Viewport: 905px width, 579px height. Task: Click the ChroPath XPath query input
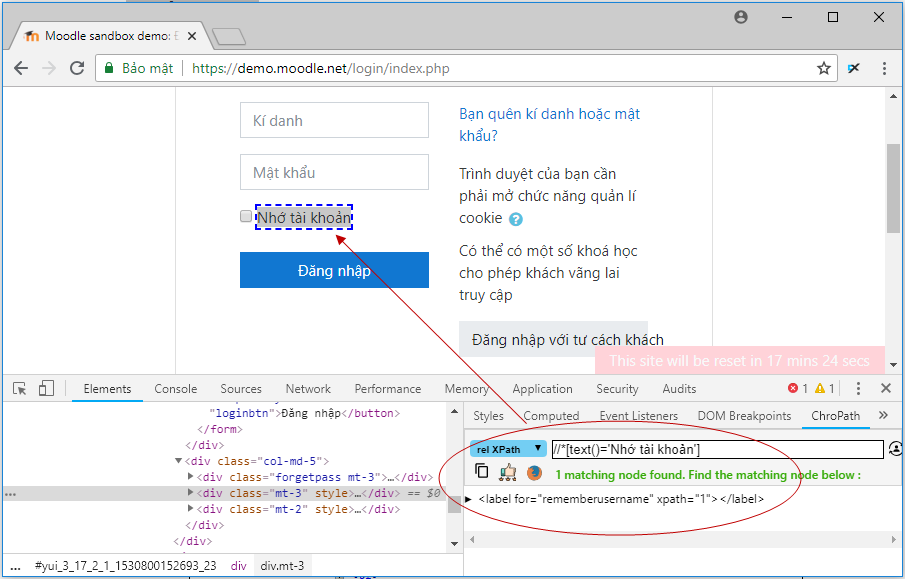click(x=717, y=449)
